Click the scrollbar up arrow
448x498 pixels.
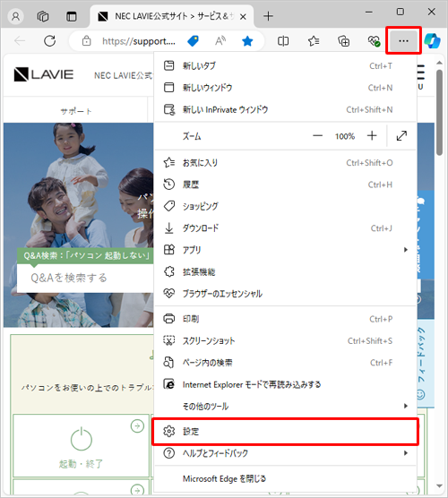(x=439, y=63)
